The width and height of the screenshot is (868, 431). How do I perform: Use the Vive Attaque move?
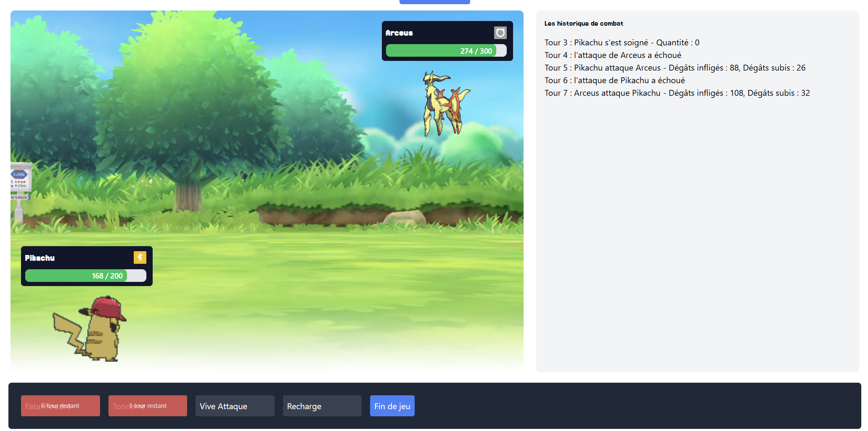235,406
